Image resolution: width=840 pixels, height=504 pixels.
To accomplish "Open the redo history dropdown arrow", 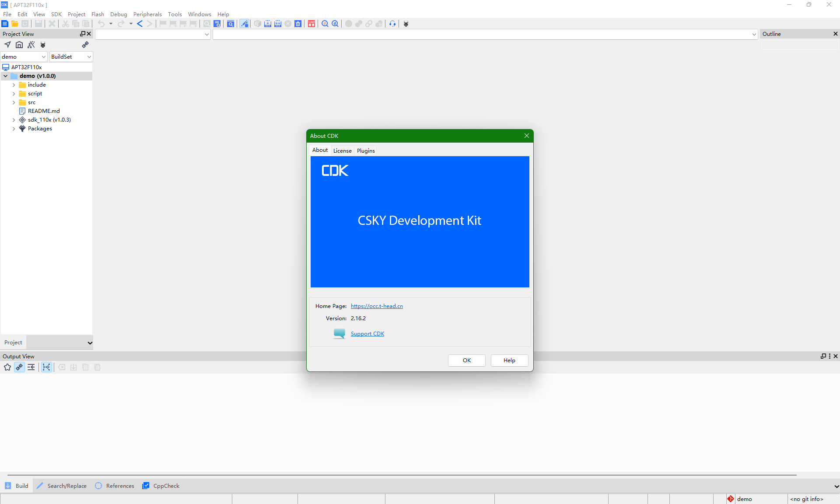I will 131,24.
